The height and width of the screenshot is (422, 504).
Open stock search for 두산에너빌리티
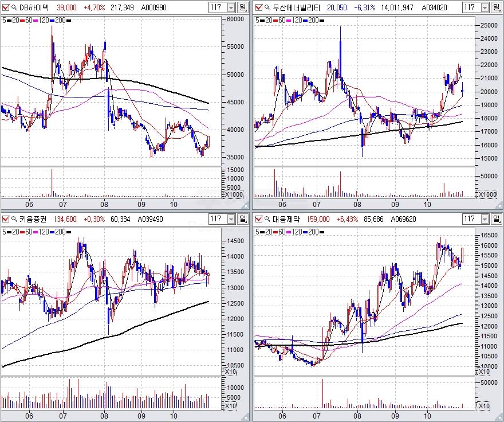pyautogui.click(x=267, y=7)
